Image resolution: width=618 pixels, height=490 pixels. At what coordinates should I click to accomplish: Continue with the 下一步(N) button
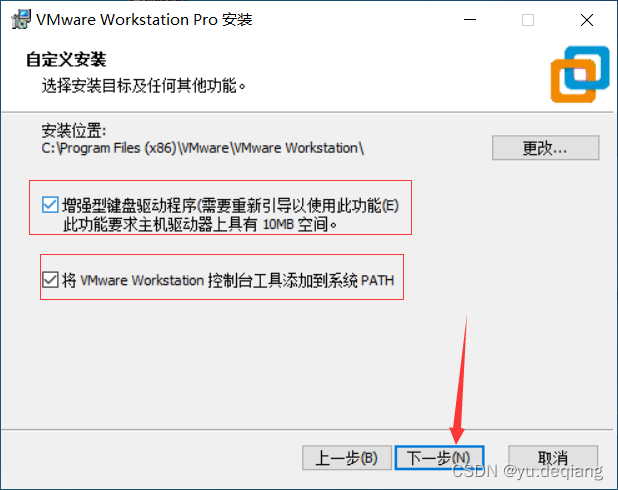[439, 458]
